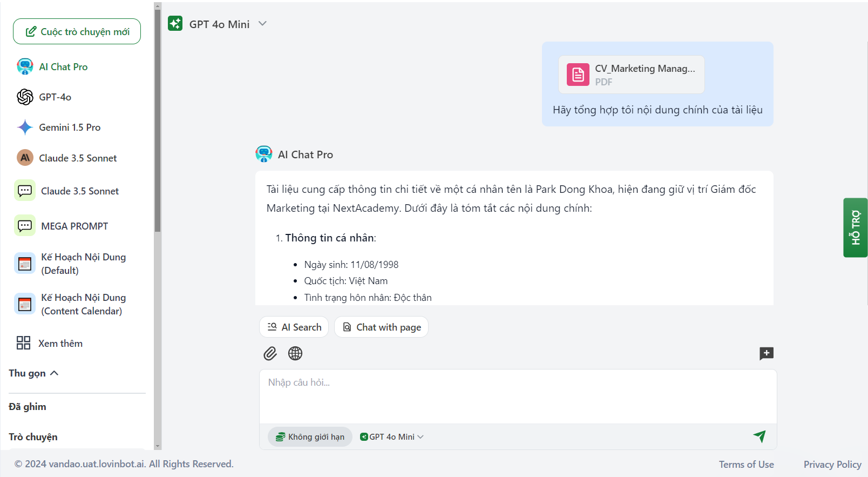Click the new chat bubble plus icon
The height and width of the screenshot is (477, 868).
766,353
